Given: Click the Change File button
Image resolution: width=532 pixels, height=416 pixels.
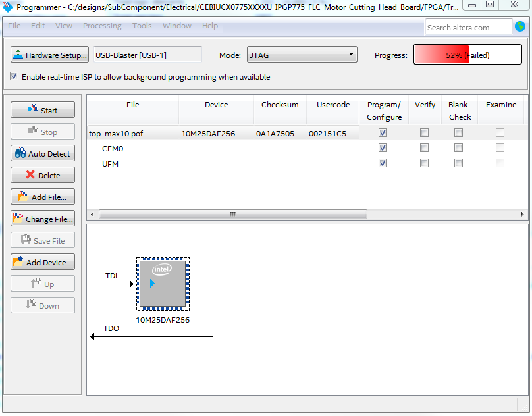Looking at the screenshot, I should point(43,219).
